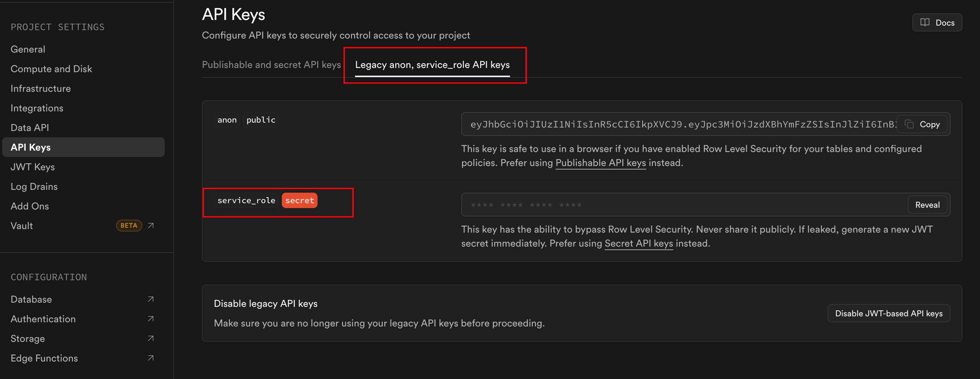980x379 pixels.
Task: Click the BETA badge next to Vault
Action: pyautogui.click(x=129, y=226)
